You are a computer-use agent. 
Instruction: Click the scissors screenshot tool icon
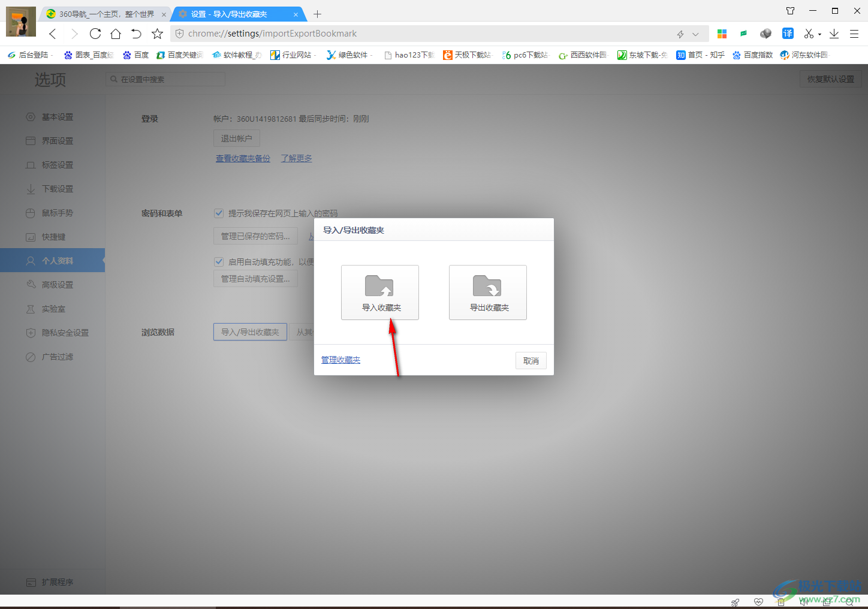click(809, 34)
